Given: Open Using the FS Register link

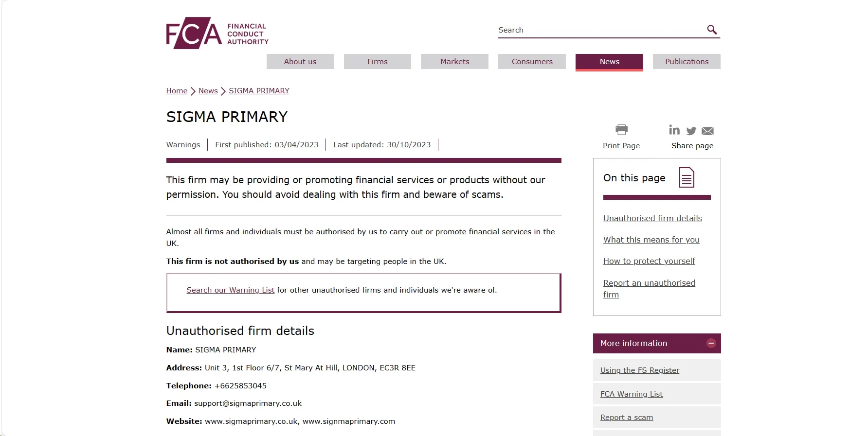Looking at the screenshot, I should [640, 370].
